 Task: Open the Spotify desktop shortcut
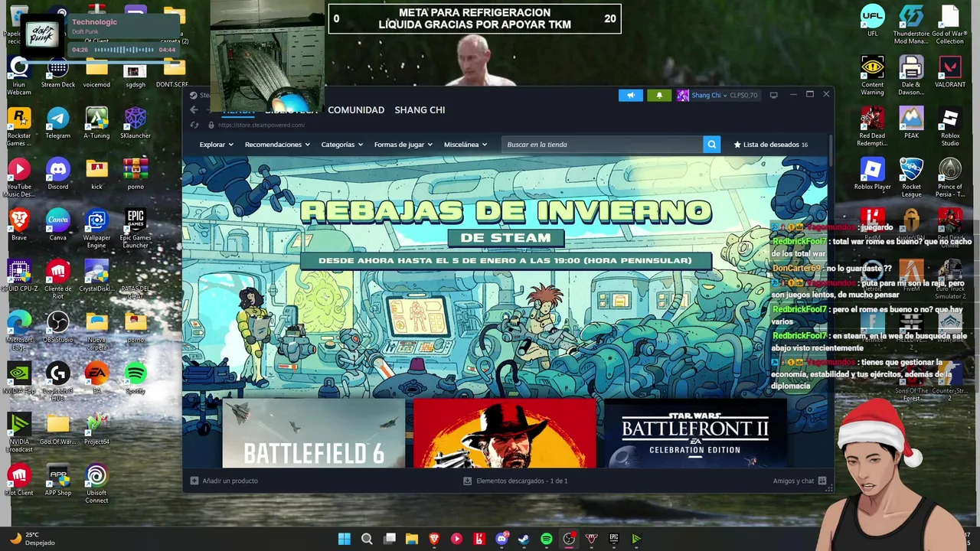[x=136, y=378]
